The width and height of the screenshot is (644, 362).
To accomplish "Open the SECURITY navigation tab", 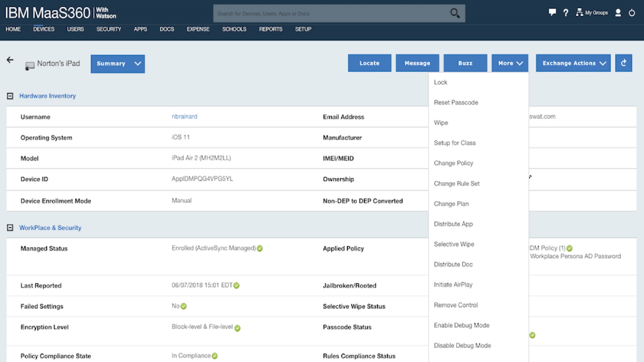I will click(109, 29).
